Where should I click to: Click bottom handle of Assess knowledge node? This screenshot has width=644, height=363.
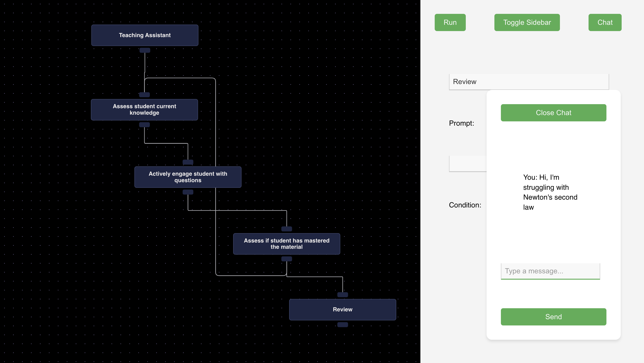coord(144,125)
